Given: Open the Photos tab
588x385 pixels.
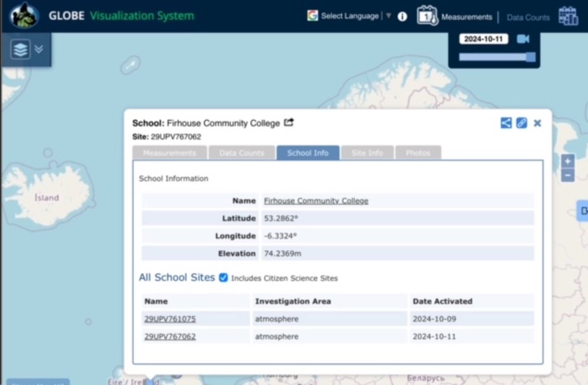Looking at the screenshot, I should click(x=418, y=153).
